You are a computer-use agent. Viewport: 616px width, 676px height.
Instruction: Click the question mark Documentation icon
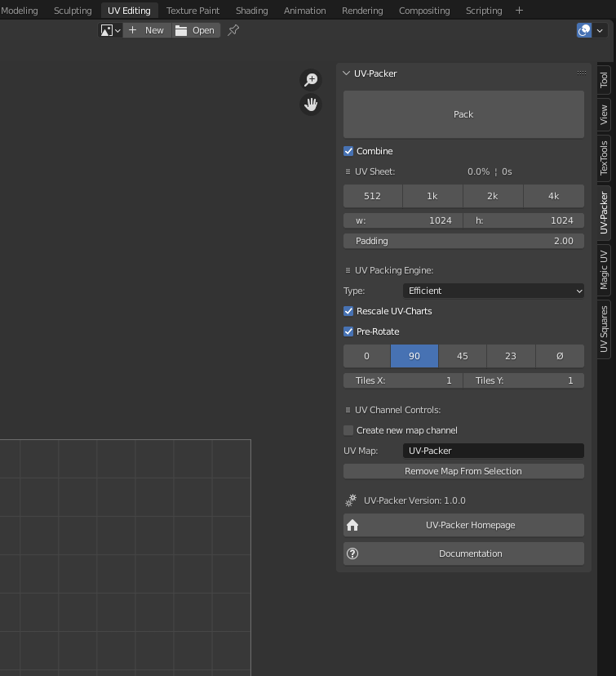point(352,554)
